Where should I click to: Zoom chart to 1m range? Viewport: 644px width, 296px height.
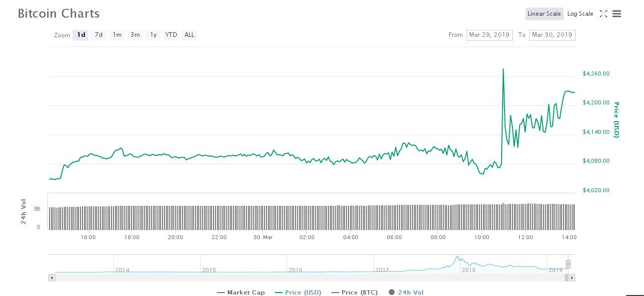click(117, 35)
